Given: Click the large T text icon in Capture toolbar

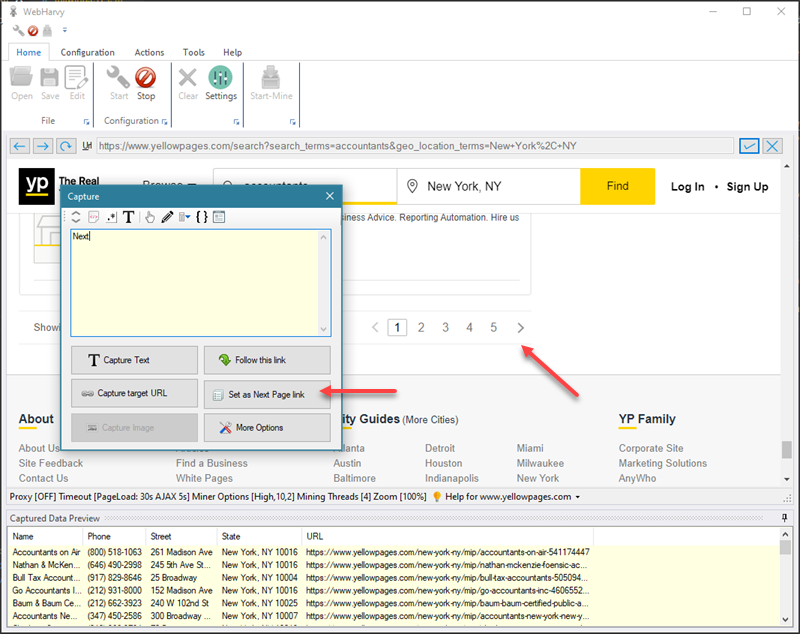Looking at the screenshot, I should (x=128, y=217).
